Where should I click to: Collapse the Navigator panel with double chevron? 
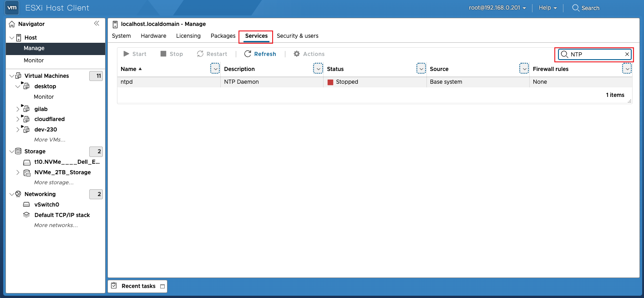(x=96, y=23)
